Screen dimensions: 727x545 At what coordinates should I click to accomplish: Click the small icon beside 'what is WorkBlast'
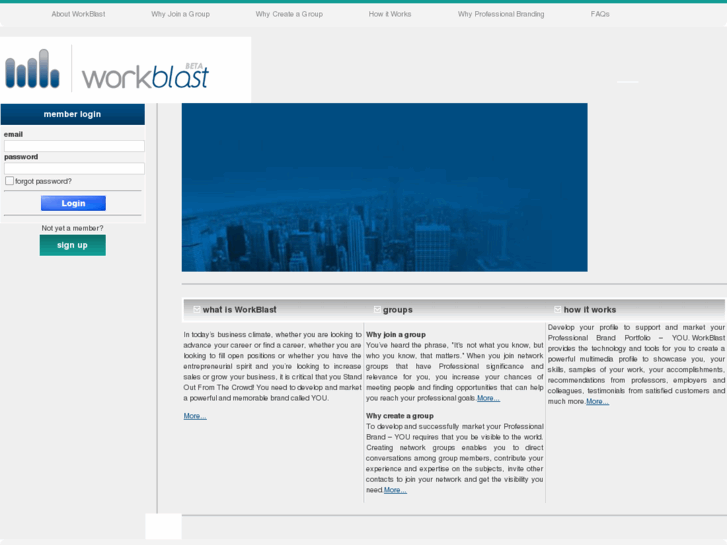coord(197,309)
